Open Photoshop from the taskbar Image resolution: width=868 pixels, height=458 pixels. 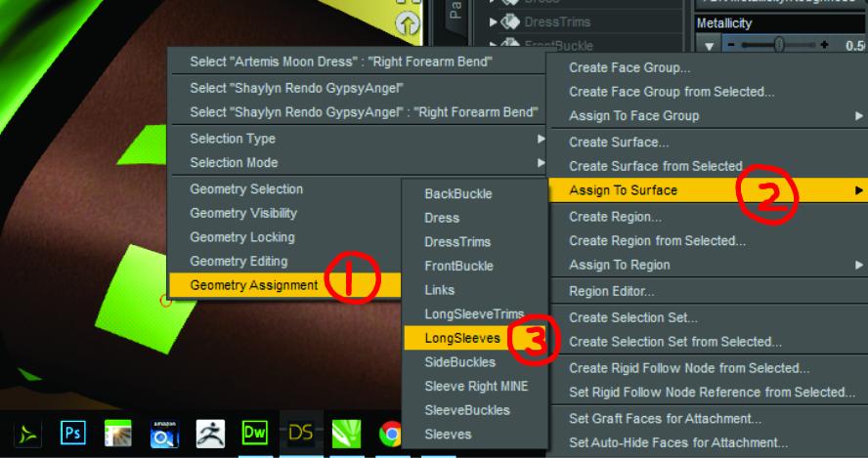tap(73, 433)
